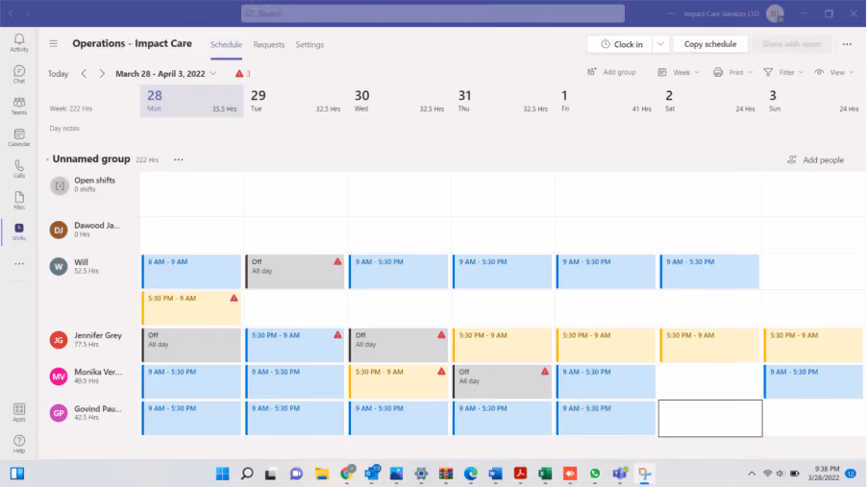This screenshot has height=487, width=868.
Task: Open Govind Pau's Friday 9 AM - 5:30 PM shift
Action: (x=606, y=418)
